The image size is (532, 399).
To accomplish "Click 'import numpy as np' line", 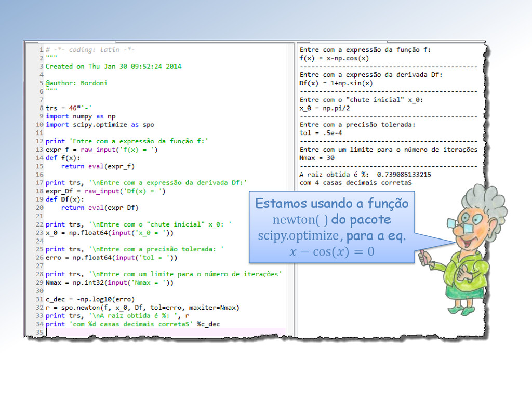I will [81, 116].
